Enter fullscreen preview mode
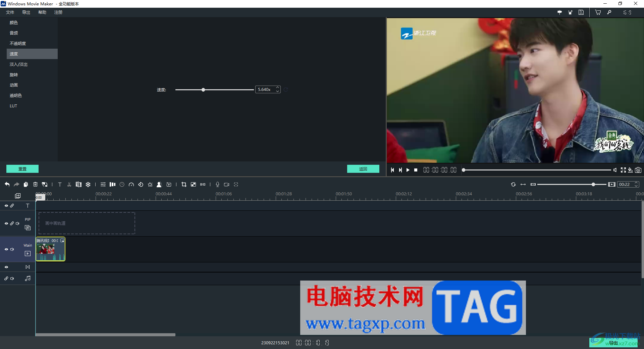 (x=623, y=170)
